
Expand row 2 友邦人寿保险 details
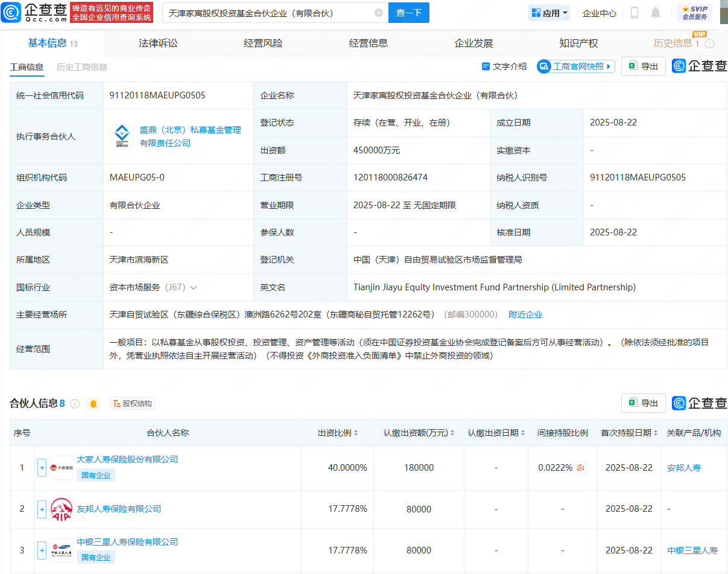(x=42, y=509)
